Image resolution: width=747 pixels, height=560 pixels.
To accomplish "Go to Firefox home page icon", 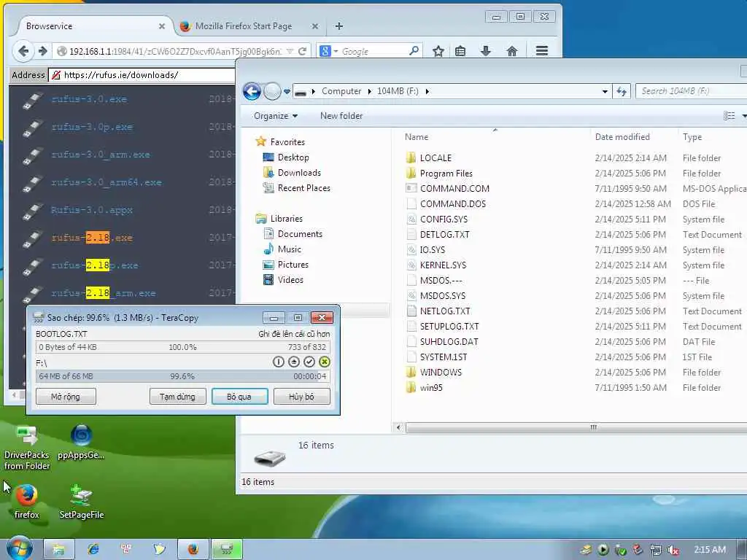I will pos(512,51).
